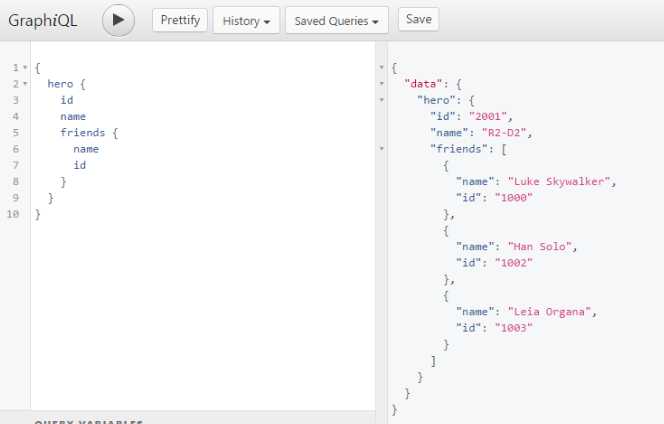Click the Save button
664x424 pixels.
(418, 19)
